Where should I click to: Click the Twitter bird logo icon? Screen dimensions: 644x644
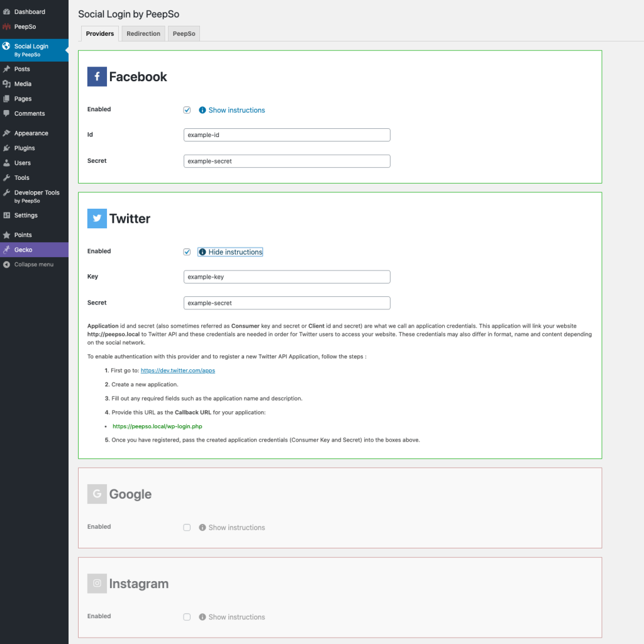tap(97, 218)
